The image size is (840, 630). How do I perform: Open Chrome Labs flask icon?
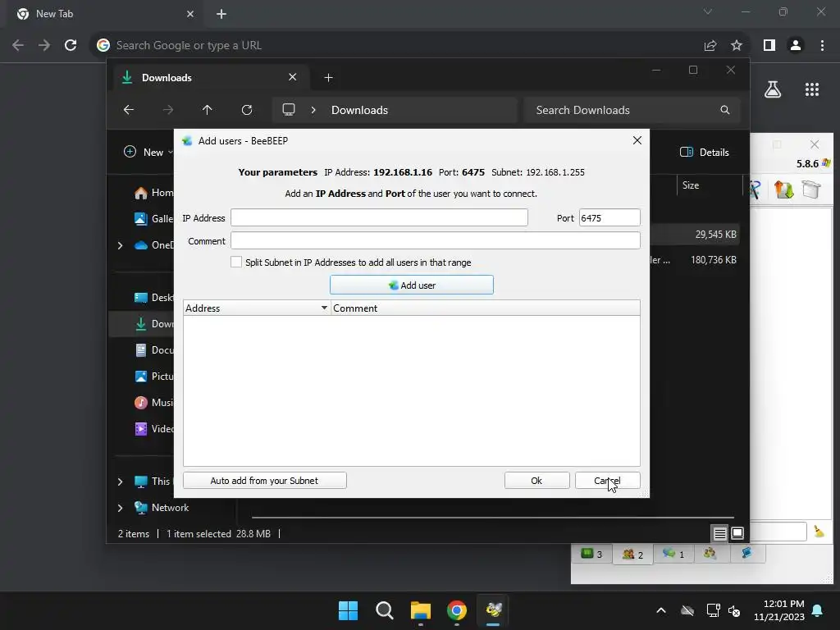(x=773, y=89)
